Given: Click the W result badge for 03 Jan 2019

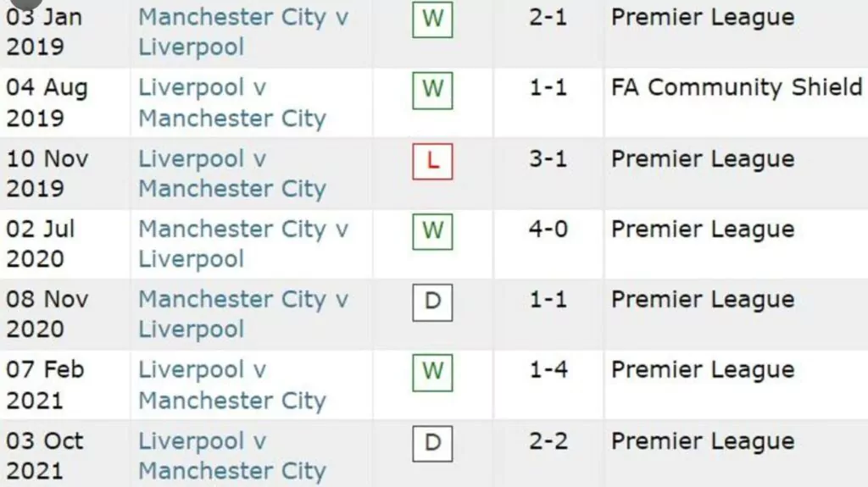Looking at the screenshot, I should (x=432, y=19).
